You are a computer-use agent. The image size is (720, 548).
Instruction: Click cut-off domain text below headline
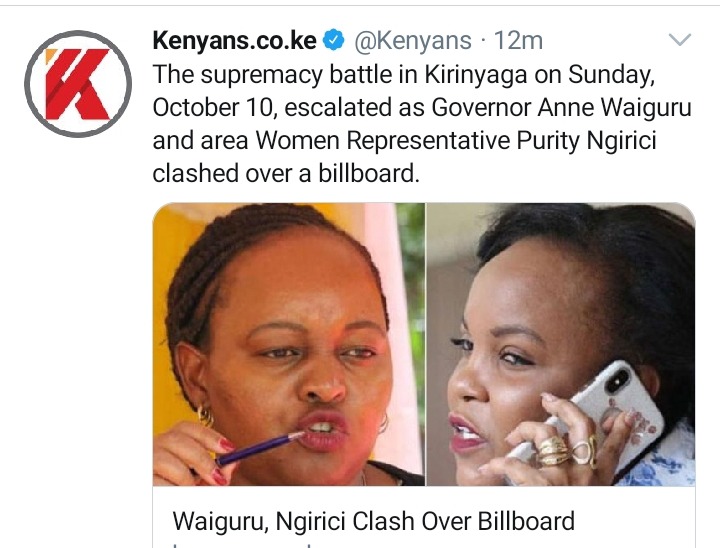[243, 545]
